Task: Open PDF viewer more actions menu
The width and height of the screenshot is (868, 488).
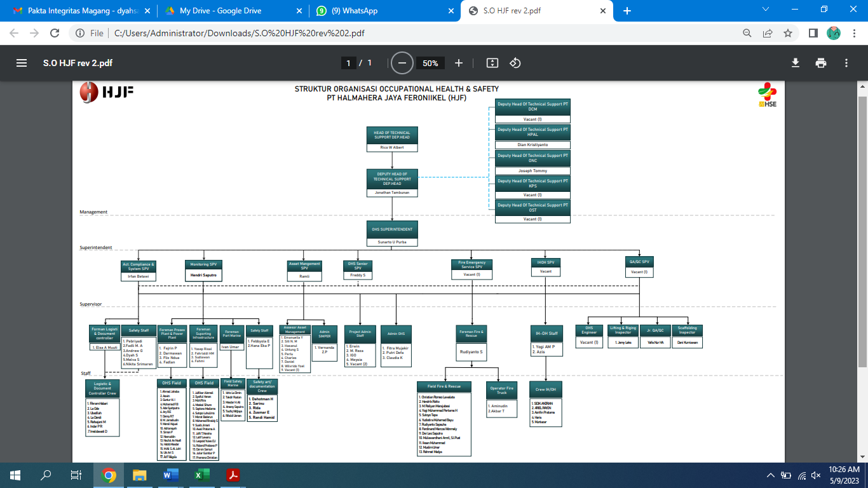Action: pos(846,63)
